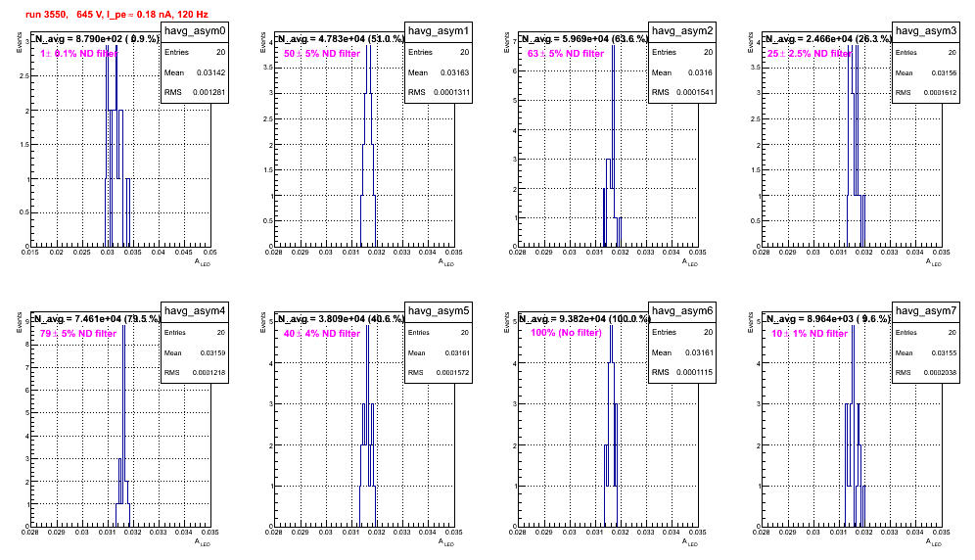Click Events y-axis label of havg_asym5 plot
This screenshot has height=560, width=975.
coord(263,323)
